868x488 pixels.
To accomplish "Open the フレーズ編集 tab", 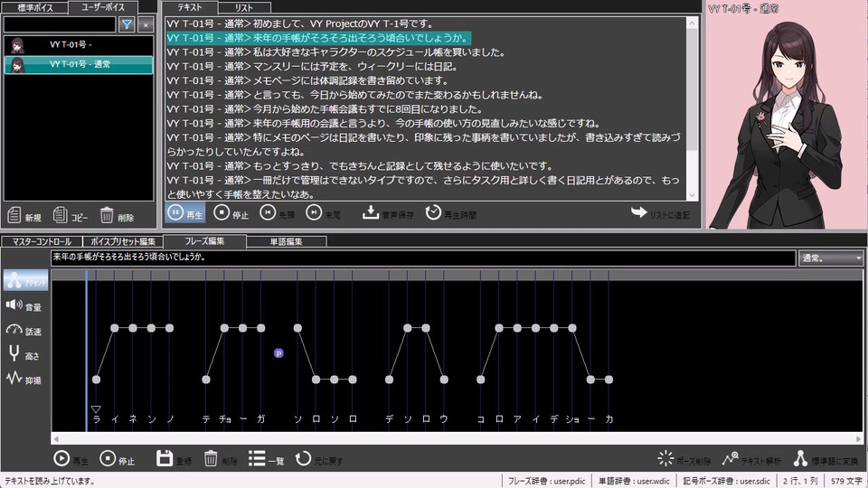I will point(204,241).
